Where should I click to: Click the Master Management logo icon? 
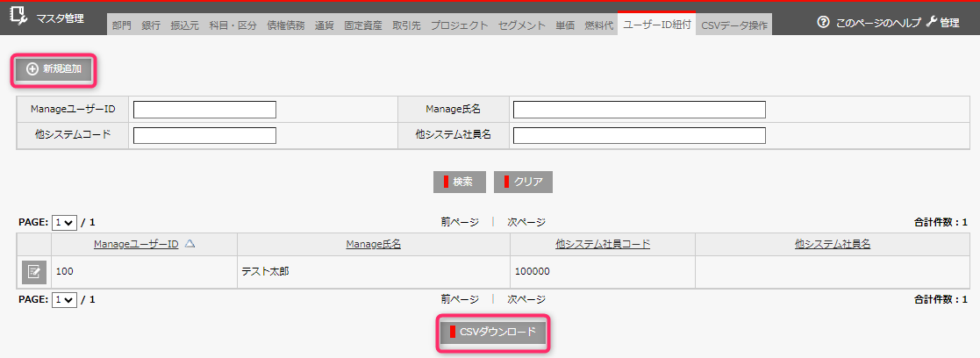point(18,17)
